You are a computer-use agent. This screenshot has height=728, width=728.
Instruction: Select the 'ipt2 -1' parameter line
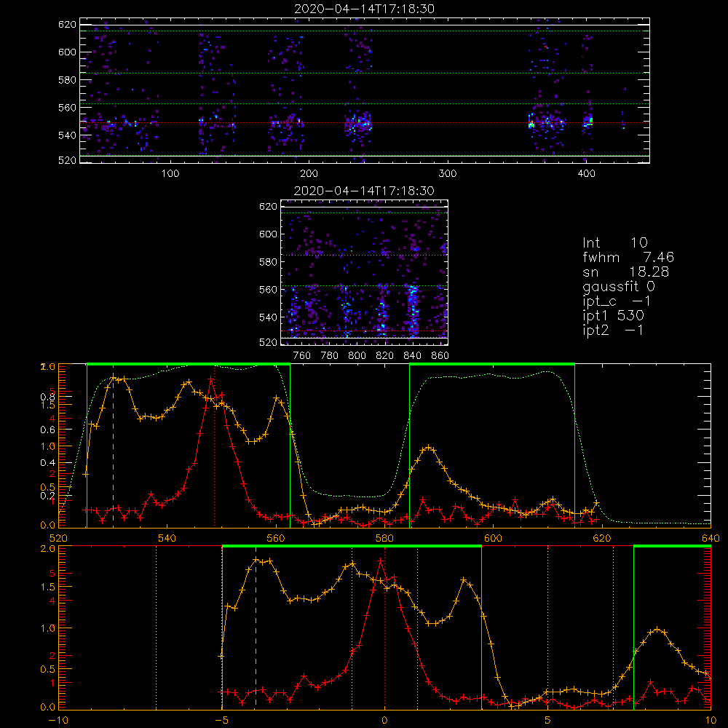coord(613,330)
